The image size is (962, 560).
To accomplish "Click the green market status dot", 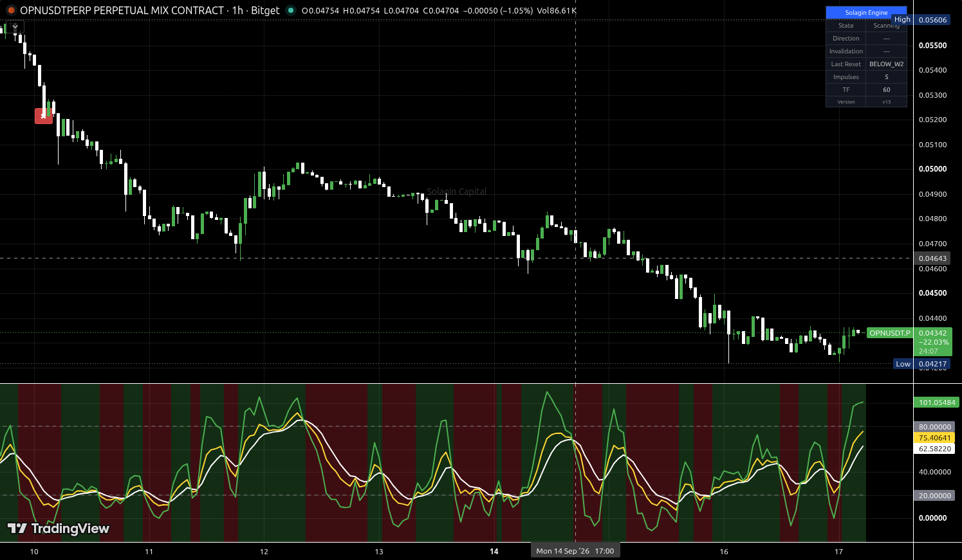I will 291,10.
